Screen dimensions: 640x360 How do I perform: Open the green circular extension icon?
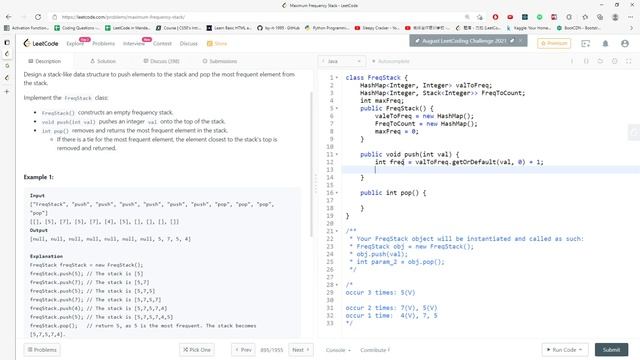[539, 17]
